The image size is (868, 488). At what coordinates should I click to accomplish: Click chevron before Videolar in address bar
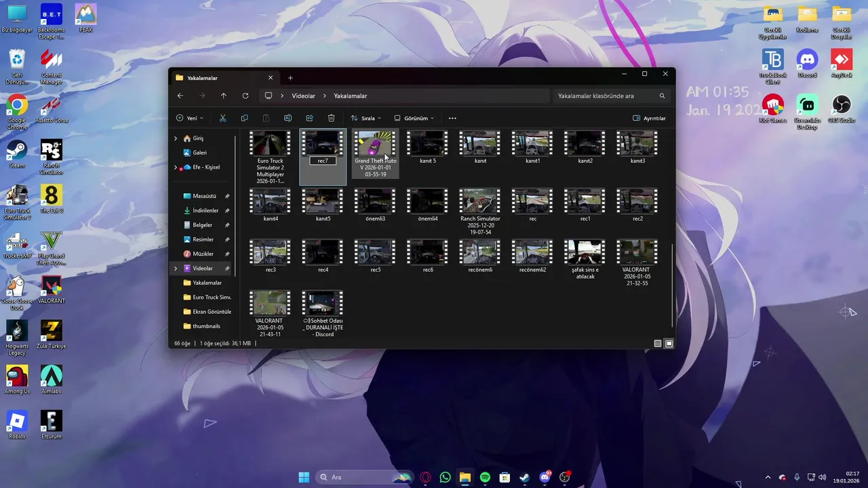(x=282, y=96)
